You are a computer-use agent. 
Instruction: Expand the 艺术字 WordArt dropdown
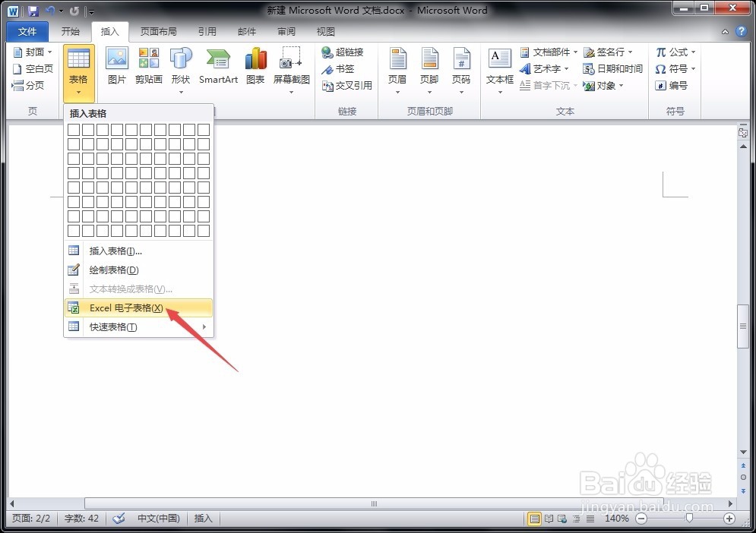click(566, 69)
